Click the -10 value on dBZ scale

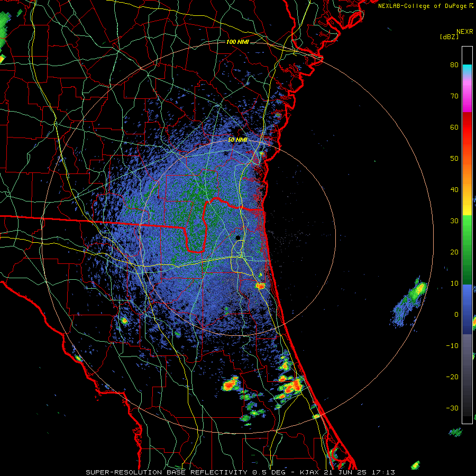point(452,345)
